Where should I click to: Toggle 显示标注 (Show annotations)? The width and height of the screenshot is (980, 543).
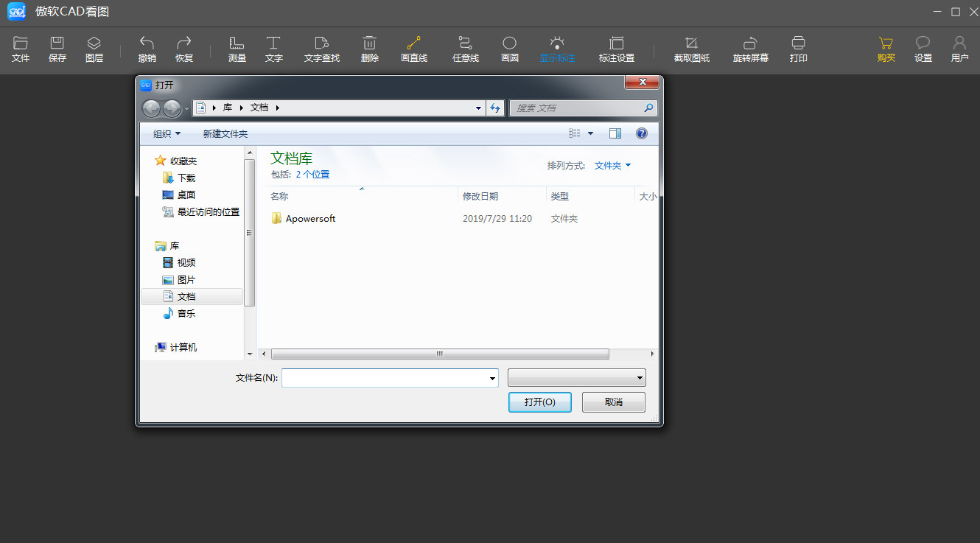[x=557, y=49]
